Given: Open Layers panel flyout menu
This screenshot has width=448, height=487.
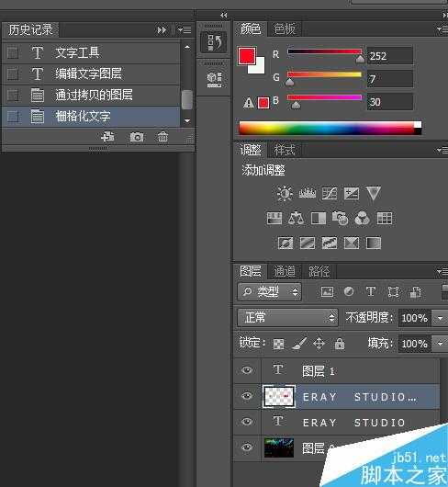Looking at the screenshot, I should point(442,272).
